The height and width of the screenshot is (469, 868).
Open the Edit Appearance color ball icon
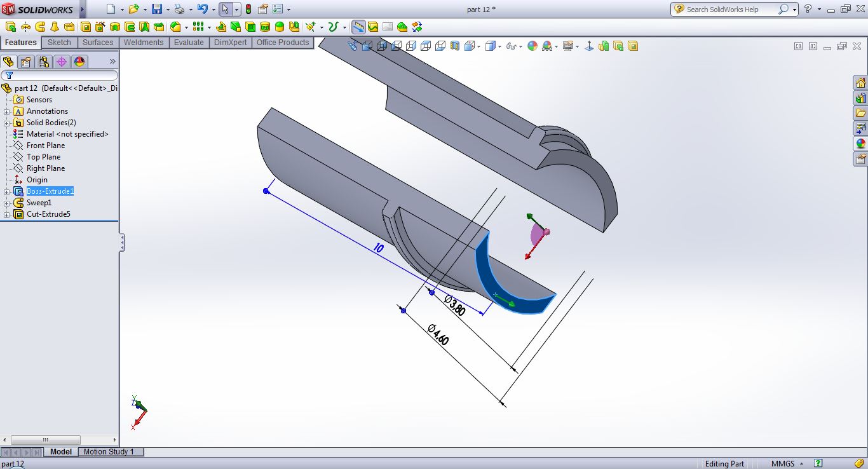[x=532, y=46]
